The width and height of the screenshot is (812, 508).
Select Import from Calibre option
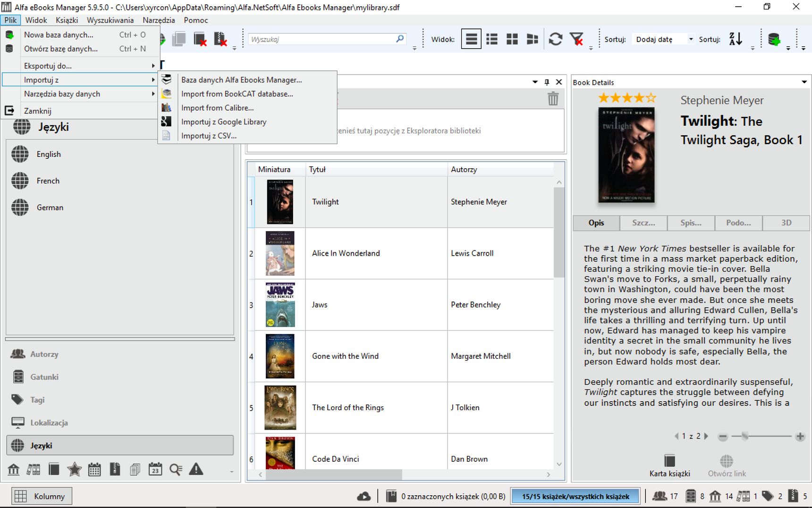tap(247, 108)
